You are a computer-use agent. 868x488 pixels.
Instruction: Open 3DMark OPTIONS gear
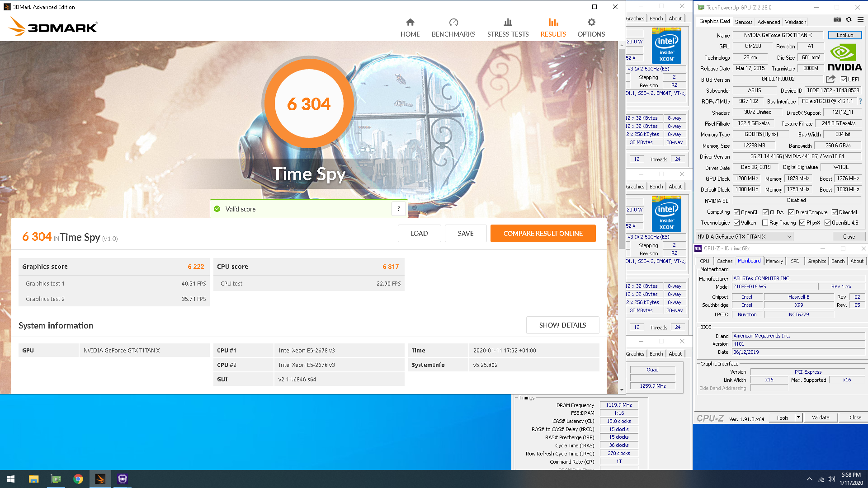click(x=591, y=28)
